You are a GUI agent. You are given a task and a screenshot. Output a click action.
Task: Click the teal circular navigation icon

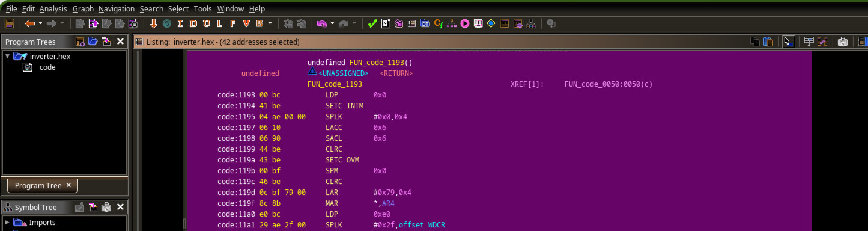(x=166, y=23)
